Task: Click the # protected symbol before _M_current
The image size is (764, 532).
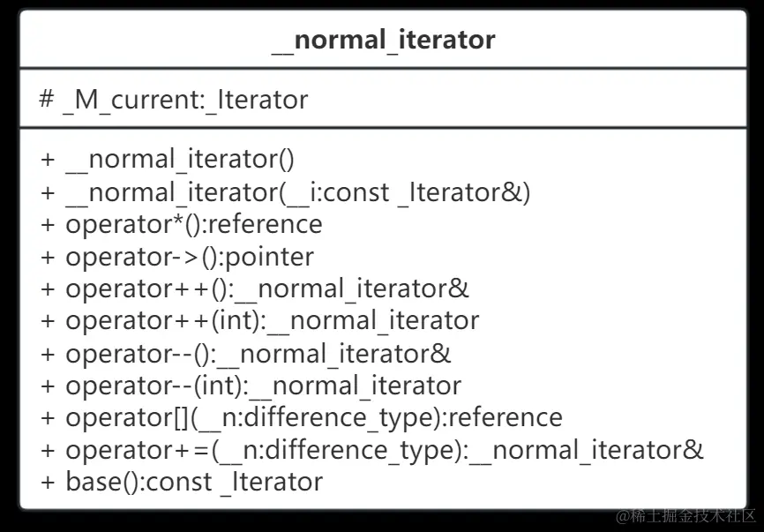Action: (47, 100)
